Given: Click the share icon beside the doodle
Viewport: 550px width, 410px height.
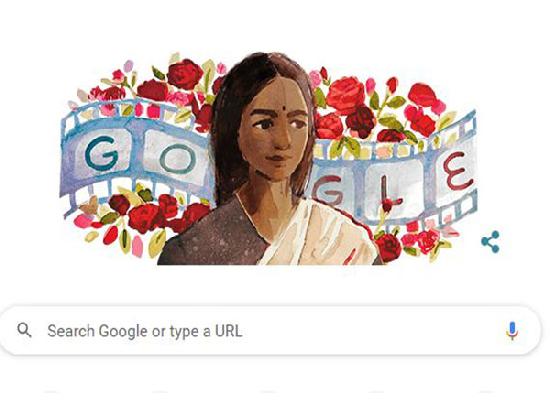Looking at the screenshot, I should tap(490, 242).
